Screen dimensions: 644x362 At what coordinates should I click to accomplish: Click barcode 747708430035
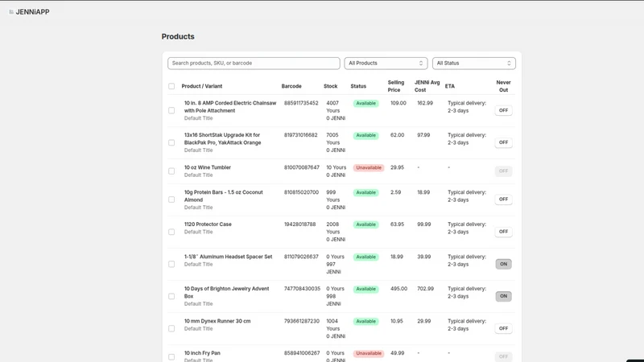point(302,289)
